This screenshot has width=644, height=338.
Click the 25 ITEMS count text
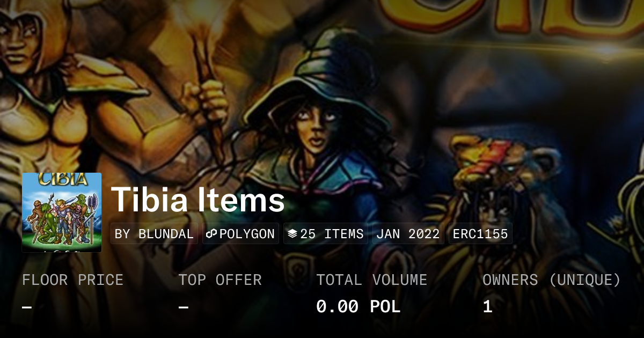332,234
